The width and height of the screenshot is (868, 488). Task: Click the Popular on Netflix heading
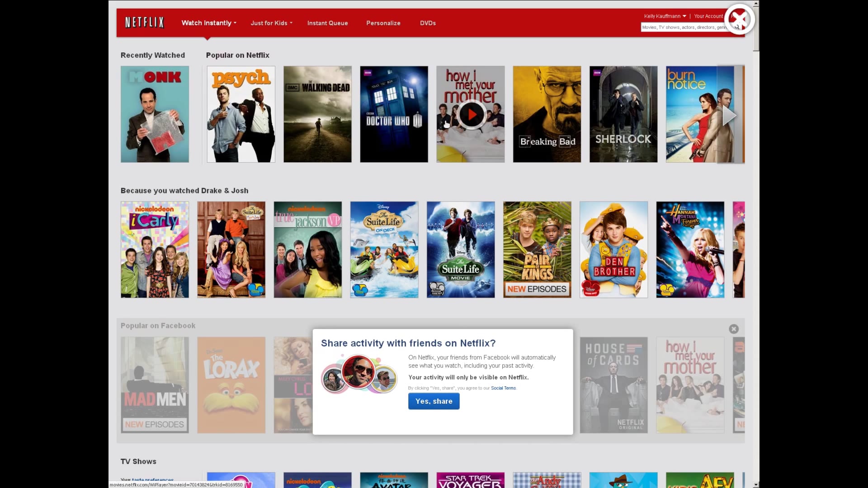tap(237, 55)
